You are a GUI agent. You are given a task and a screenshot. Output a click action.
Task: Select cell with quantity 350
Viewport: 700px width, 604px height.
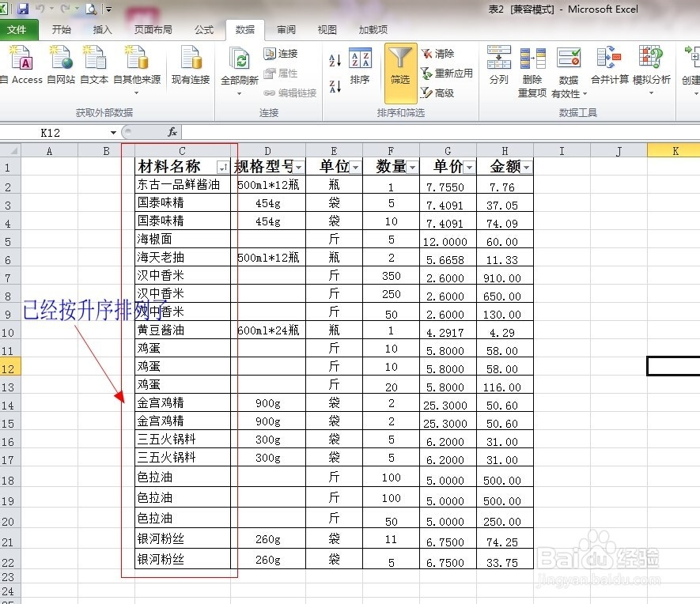click(391, 276)
